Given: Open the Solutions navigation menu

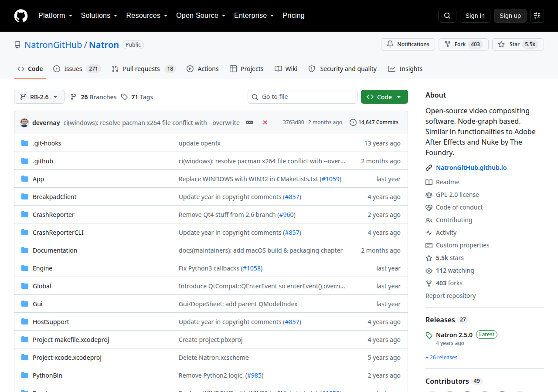Looking at the screenshot, I should 99,16.
